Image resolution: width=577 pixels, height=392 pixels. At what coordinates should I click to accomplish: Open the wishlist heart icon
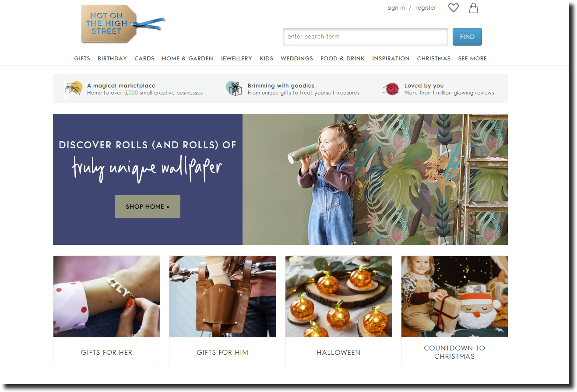453,8
